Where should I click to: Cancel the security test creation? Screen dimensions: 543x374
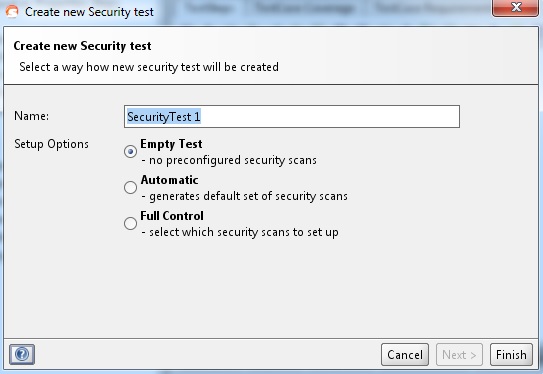(405, 355)
